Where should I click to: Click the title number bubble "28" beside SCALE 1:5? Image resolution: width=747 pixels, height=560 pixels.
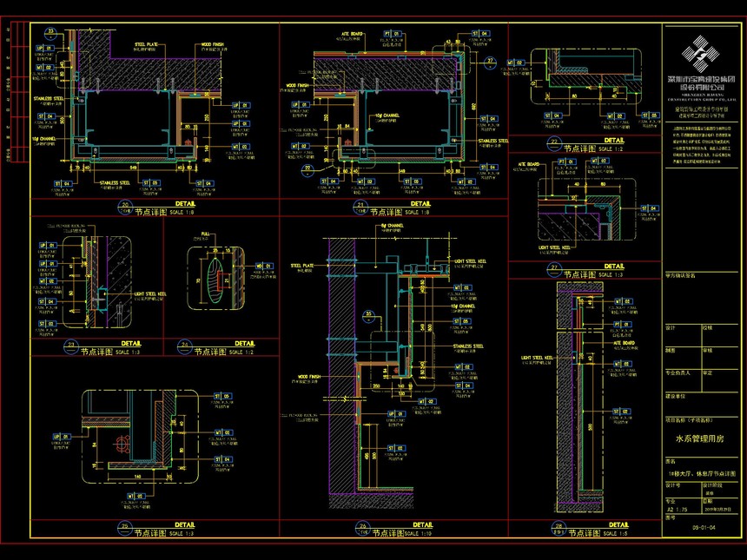tap(559, 529)
